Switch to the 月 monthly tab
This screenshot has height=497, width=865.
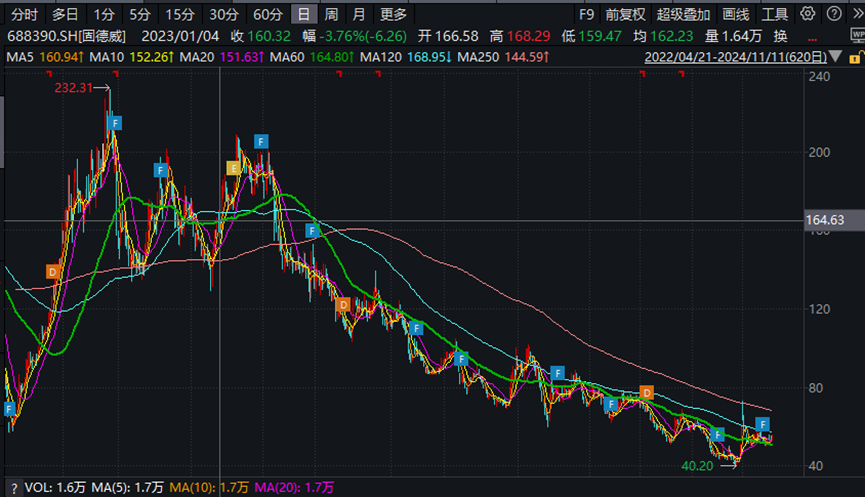[359, 14]
